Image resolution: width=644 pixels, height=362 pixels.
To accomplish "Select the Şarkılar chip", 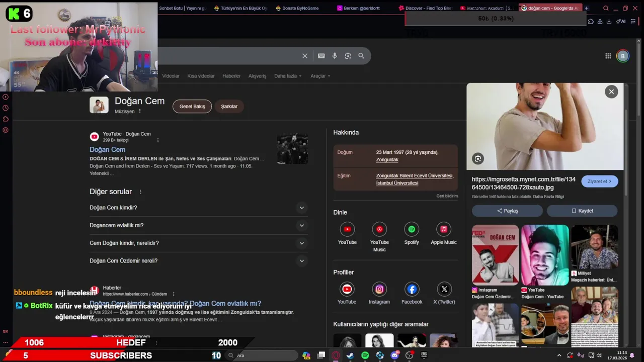I will pyautogui.click(x=229, y=107).
